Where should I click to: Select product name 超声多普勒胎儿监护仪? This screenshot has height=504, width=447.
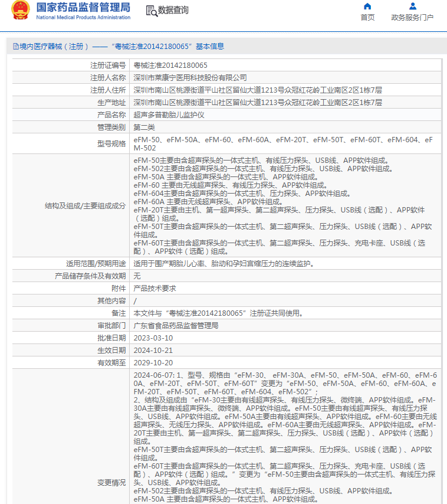coord(169,115)
